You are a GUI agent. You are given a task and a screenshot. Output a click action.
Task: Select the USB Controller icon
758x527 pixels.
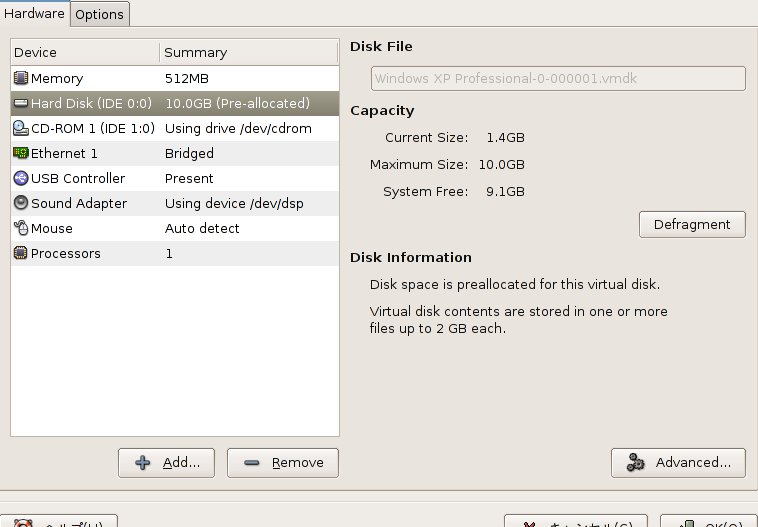coord(21,178)
